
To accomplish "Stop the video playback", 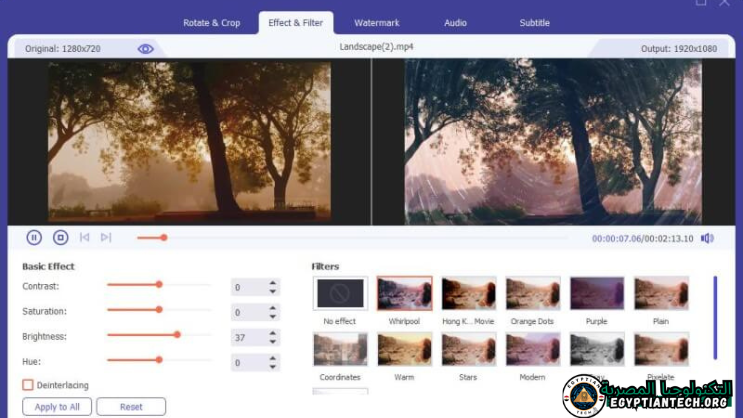I will tap(61, 237).
